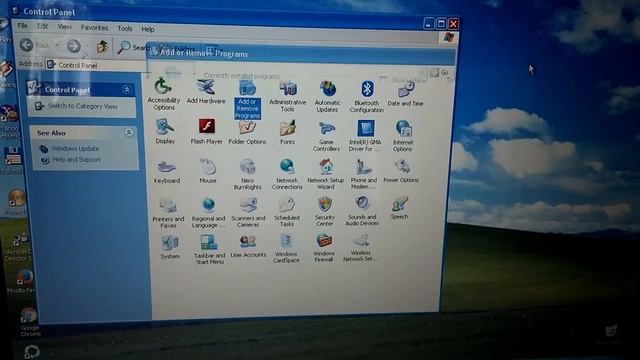Open Administrative Tools icon
This screenshot has height=360, width=640.
(x=287, y=97)
